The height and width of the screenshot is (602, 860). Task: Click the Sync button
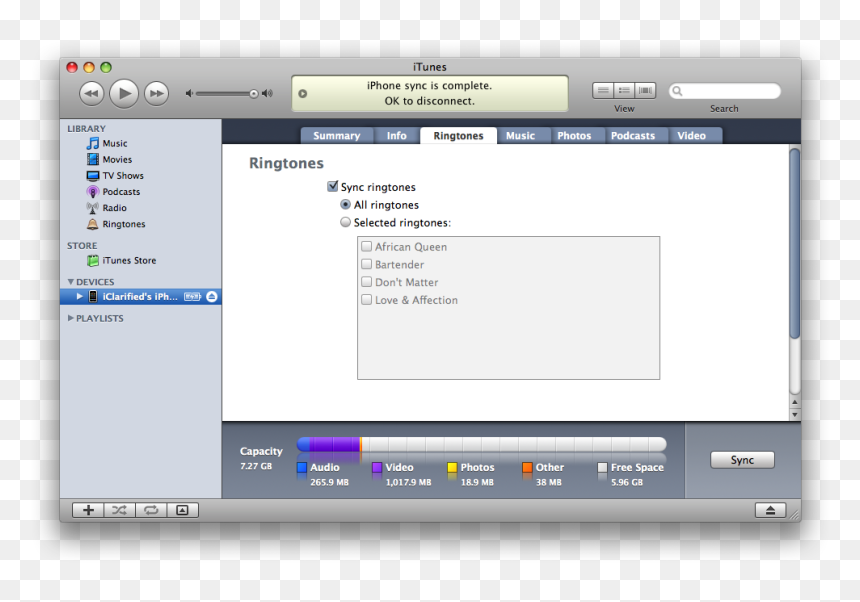(x=742, y=460)
